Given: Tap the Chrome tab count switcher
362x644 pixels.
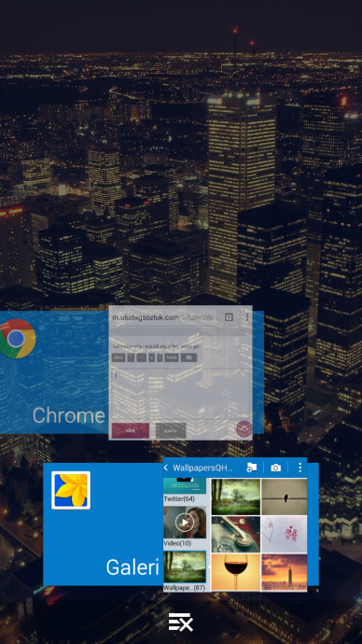Looking at the screenshot, I should 229,317.
